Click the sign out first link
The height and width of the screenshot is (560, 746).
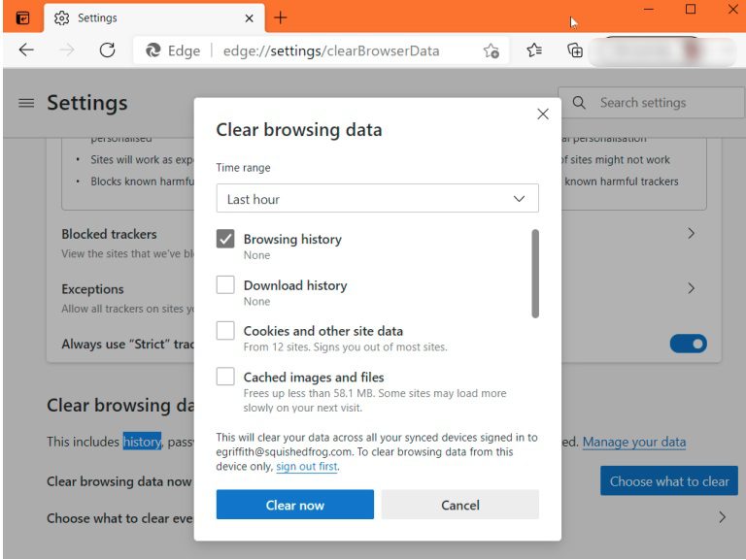[x=307, y=467]
